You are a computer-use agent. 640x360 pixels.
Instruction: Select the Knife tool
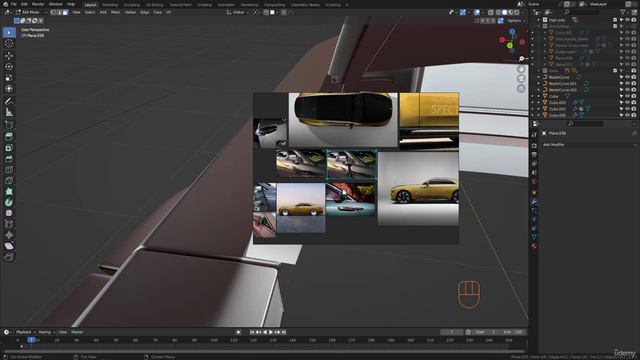[x=9, y=181]
